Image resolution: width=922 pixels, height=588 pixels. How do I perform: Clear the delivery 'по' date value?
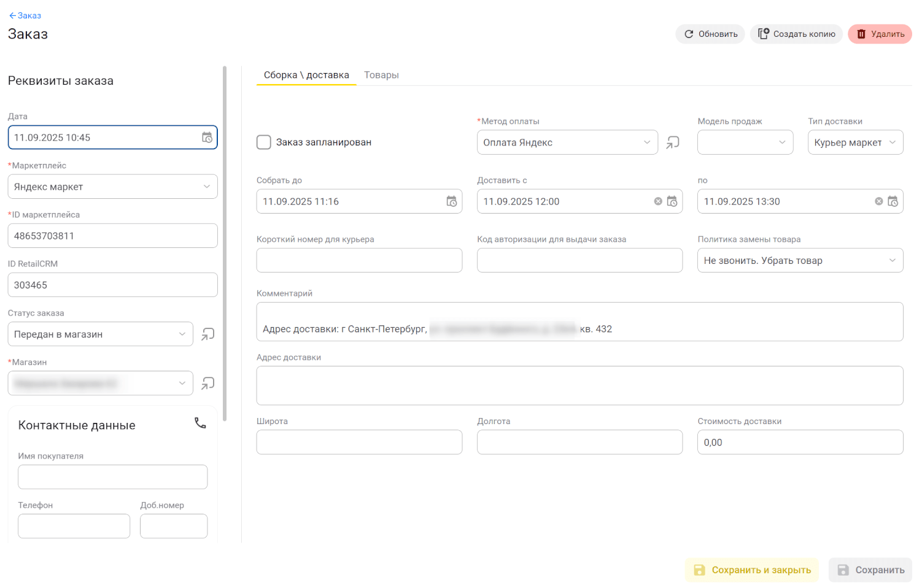click(x=878, y=201)
